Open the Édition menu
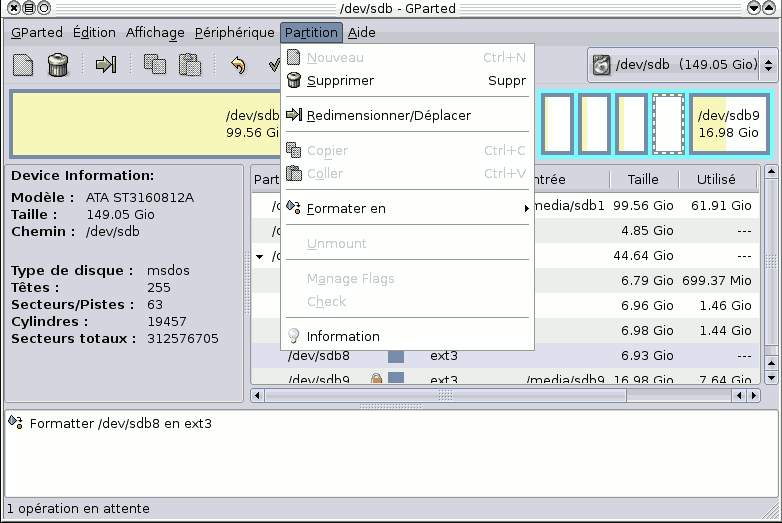This screenshot has height=523, width=782. click(94, 32)
